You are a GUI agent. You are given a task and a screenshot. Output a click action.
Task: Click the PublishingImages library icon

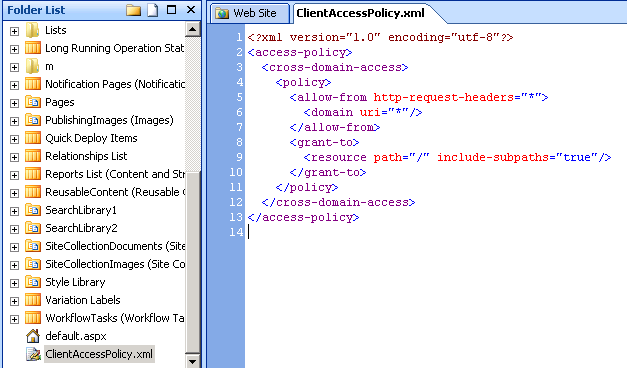32,120
